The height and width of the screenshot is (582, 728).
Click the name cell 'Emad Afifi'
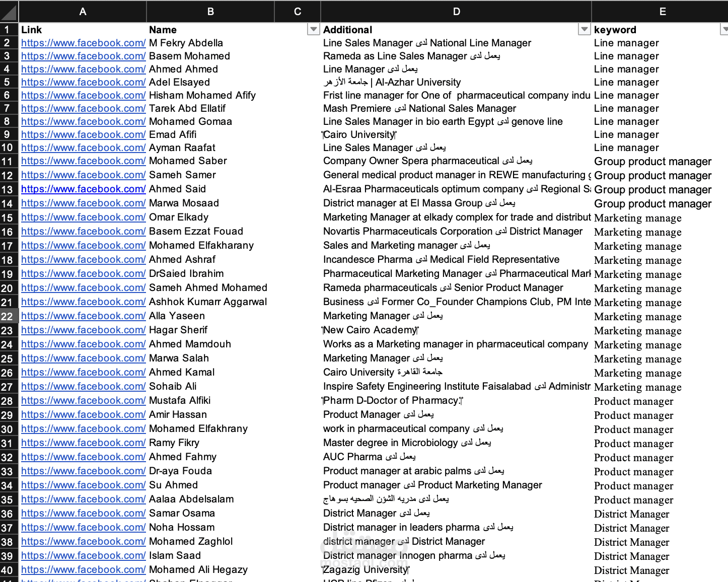click(210, 135)
